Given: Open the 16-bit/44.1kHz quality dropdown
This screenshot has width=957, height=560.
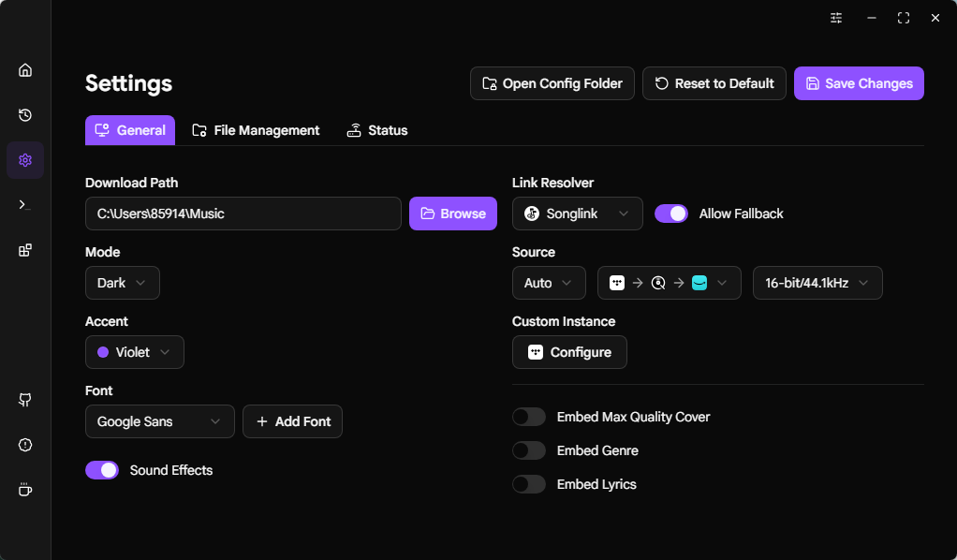Looking at the screenshot, I should click(817, 282).
